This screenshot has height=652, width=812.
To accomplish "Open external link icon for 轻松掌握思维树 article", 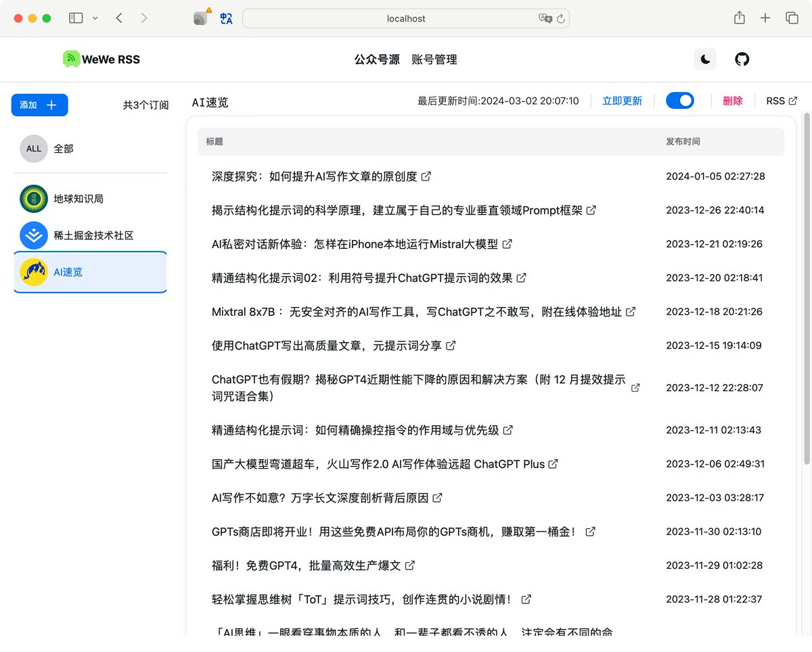I will click(x=526, y=599).
